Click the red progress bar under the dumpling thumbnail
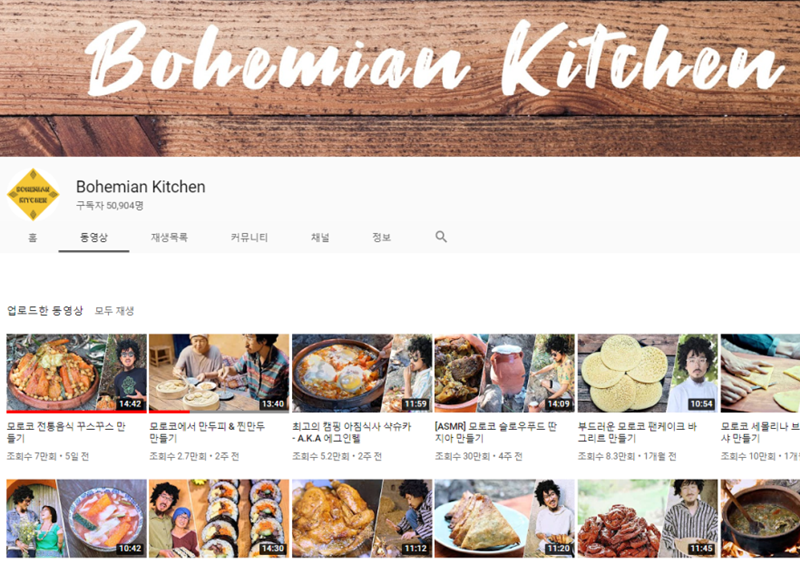Image resolution: width=800 pixels, height=563 pixels. 169,411
